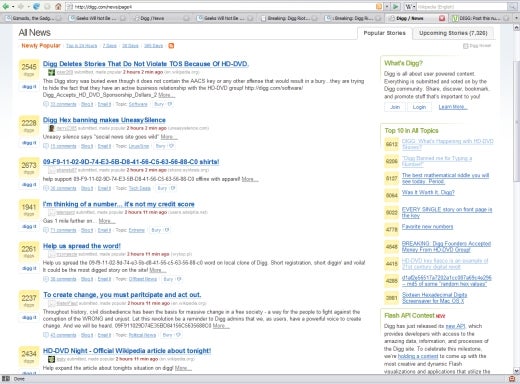Digg the 'I'm thinking of a number' story
The image size is (520, 384).
coord(29,227)
